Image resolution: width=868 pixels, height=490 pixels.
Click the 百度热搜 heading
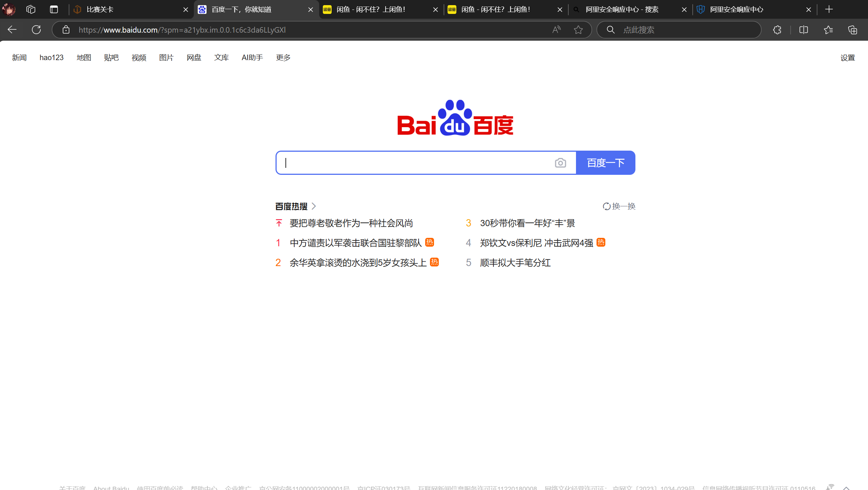click(291, 206)
